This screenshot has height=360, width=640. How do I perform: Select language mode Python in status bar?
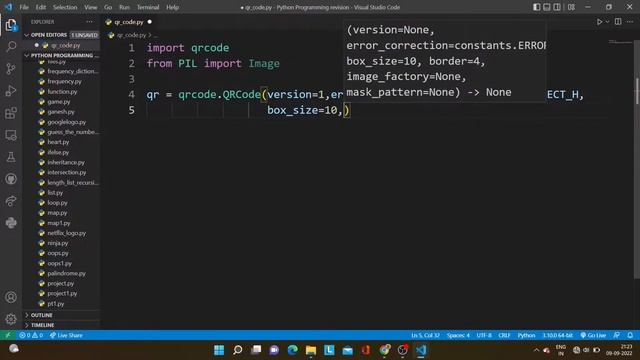click(526, 335)
